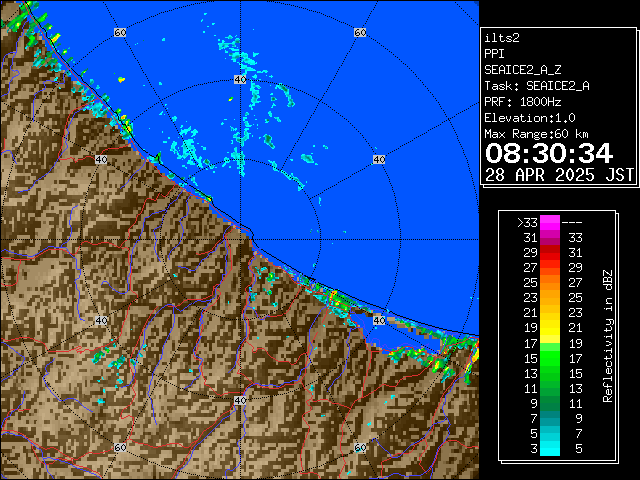Click the 40 km ring label due north

tap(240, 80)
